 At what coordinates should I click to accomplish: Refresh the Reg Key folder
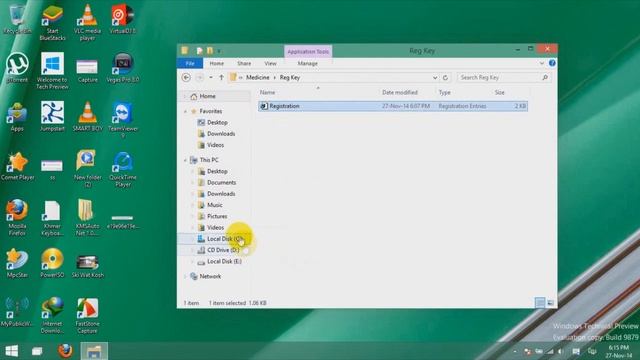point(445,78)
